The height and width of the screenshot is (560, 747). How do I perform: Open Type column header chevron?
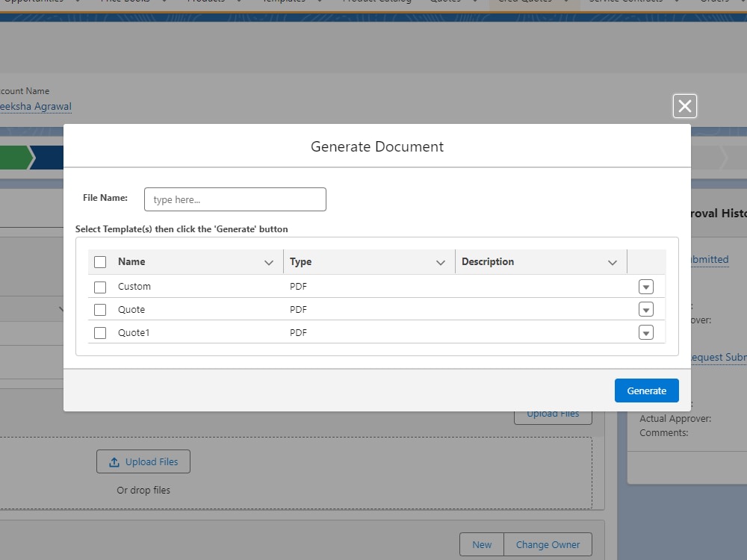(x=441, y=262)
